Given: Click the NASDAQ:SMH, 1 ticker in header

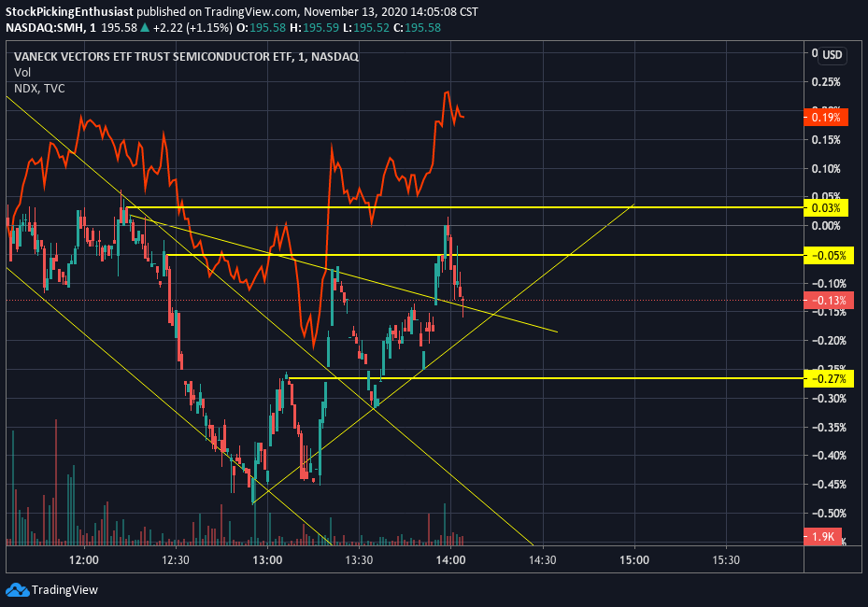Looking at the screenshot, I should (51, 28).
